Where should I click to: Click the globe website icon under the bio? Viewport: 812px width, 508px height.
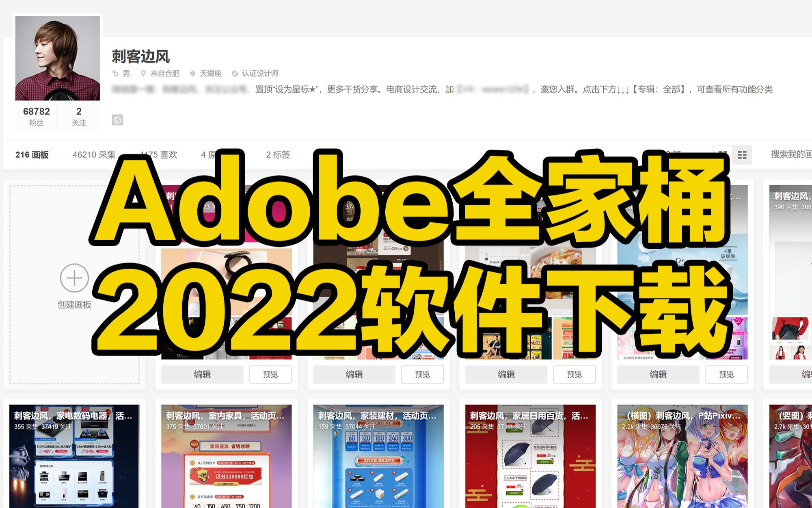pos(117,120)
